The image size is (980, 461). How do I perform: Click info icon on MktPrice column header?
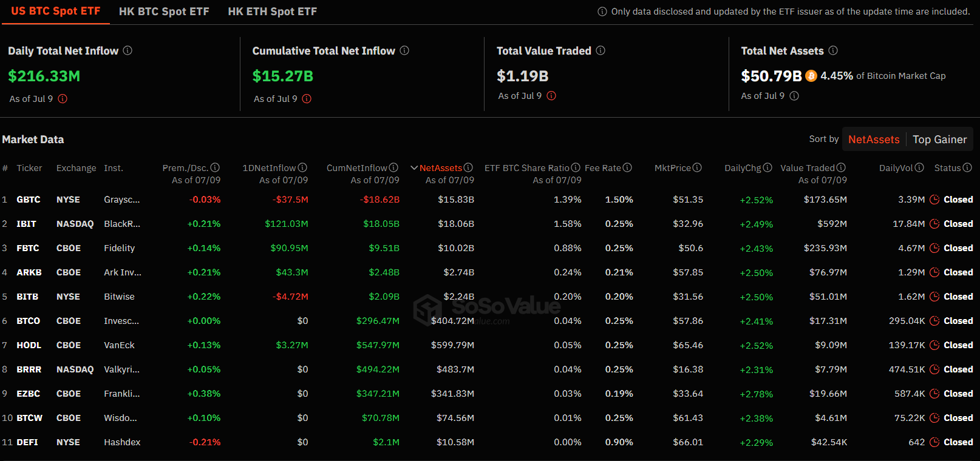pos(697,167)
